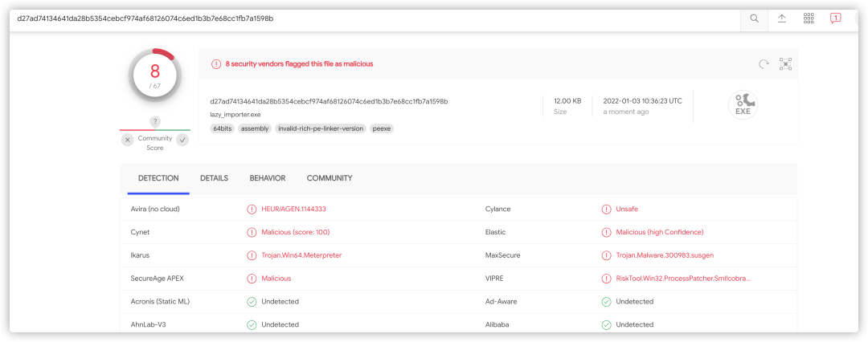Vote positive with community check icon
The height and width of the screenshot is (342, 868).
point(182,140)
